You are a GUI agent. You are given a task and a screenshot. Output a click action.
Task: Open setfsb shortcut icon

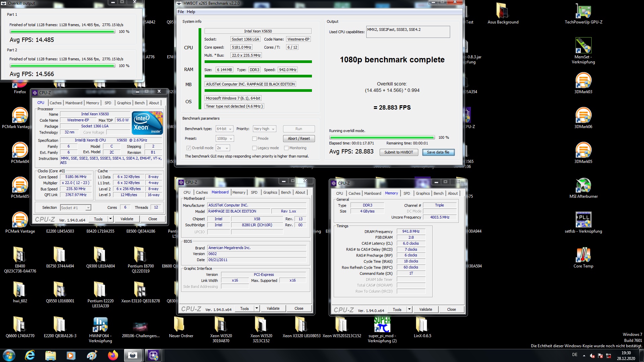coord(583,223)
